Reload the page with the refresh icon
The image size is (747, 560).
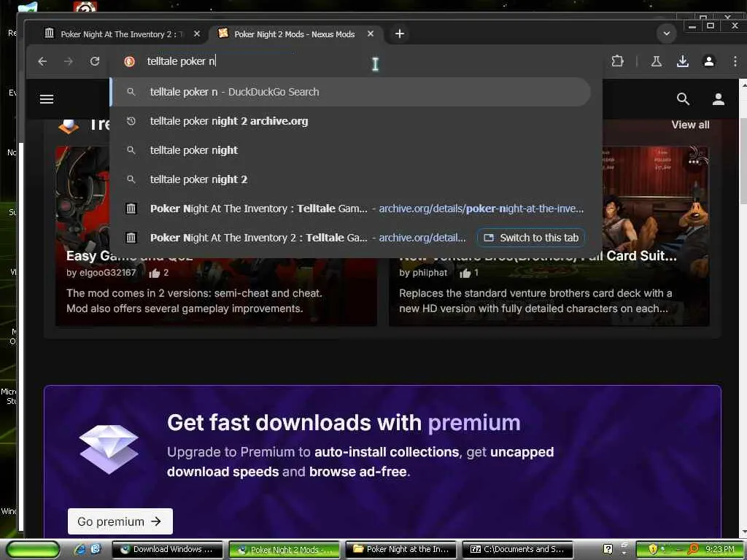click(x=95, y=61)
